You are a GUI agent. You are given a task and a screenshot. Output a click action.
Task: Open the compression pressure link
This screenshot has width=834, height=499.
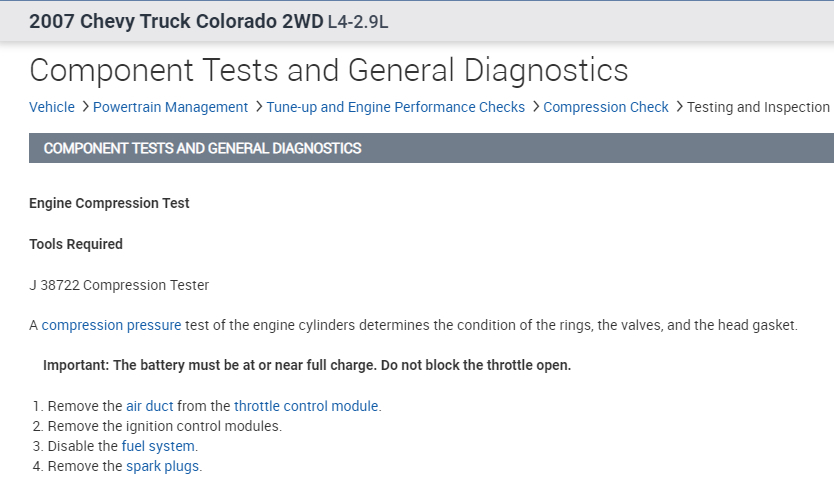tap(111, 325)
